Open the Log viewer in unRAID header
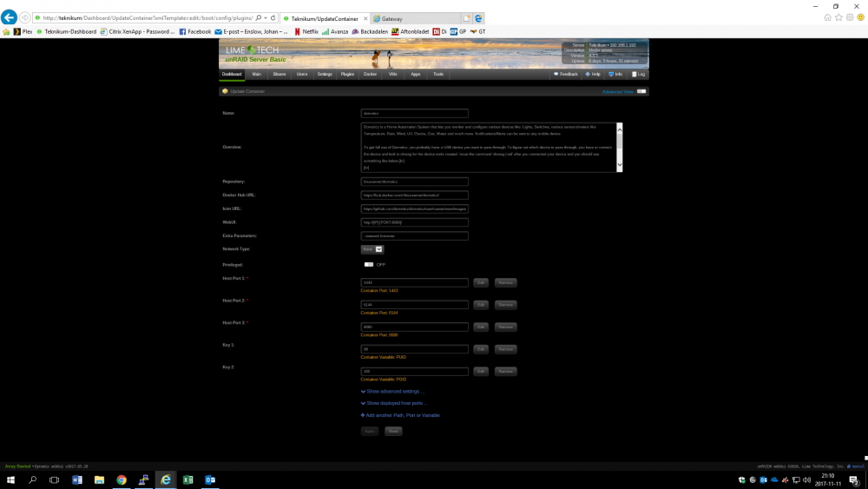The height and width of the screenshot is (489, 868). pos(638,74)
